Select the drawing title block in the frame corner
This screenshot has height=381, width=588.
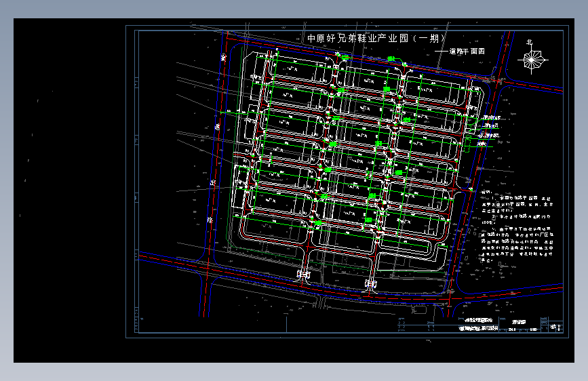[x=480, y=325]
